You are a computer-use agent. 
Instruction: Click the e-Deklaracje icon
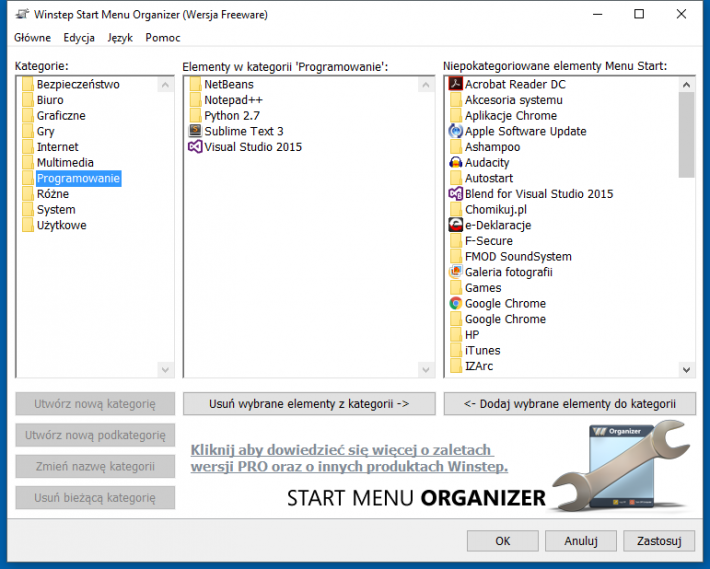click(456, 225)
